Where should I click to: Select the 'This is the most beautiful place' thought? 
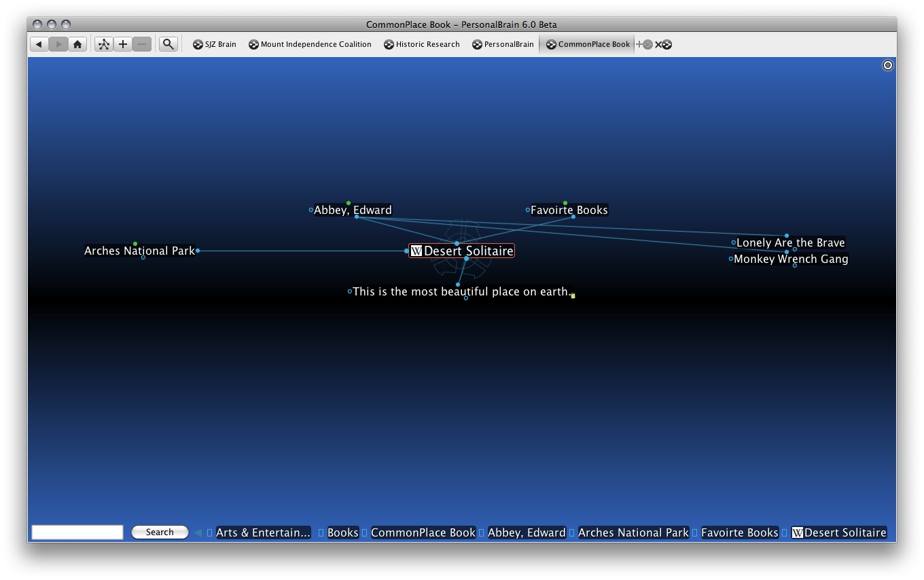[x=461, y=291]
